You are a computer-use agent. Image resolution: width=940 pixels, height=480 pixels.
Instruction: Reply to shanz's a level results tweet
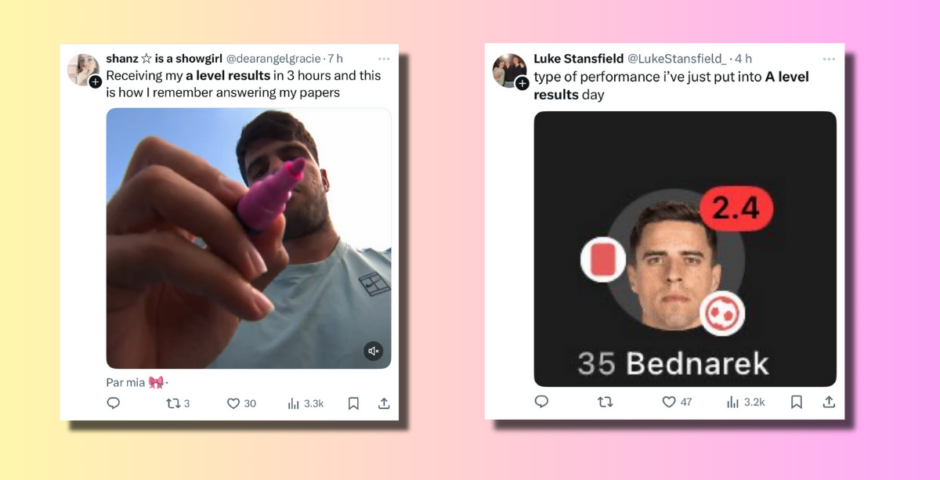[113, 403]
